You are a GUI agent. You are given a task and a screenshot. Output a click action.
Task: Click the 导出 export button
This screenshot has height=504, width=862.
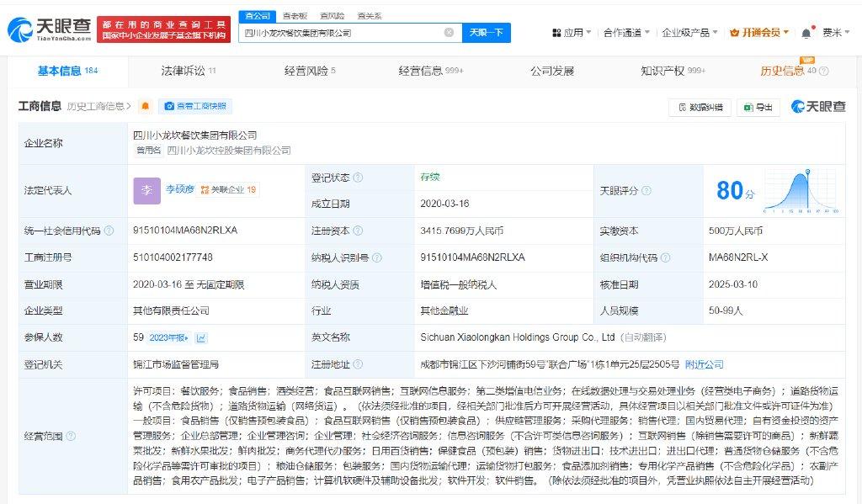coord(758,107)
